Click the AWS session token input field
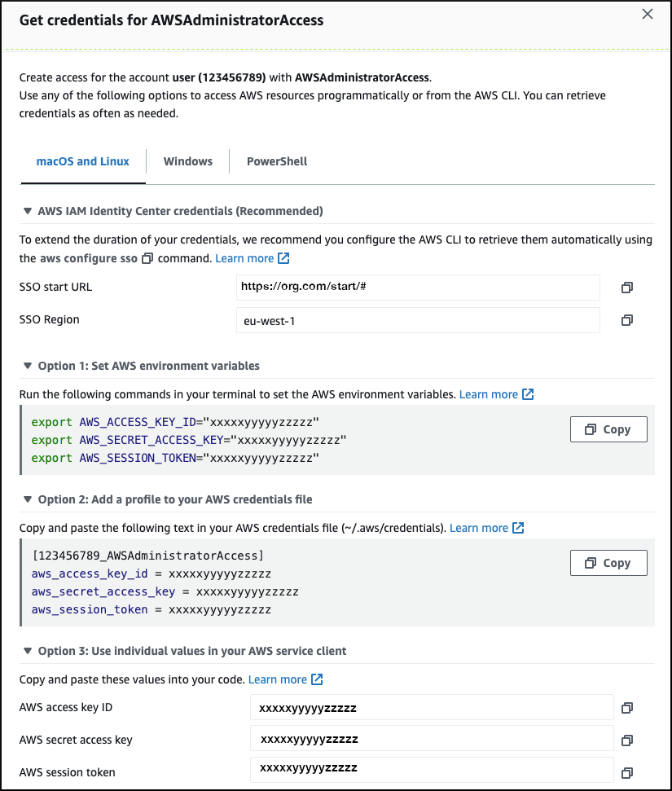This screenshot has height=791, width=672. (x=432, y=769)
